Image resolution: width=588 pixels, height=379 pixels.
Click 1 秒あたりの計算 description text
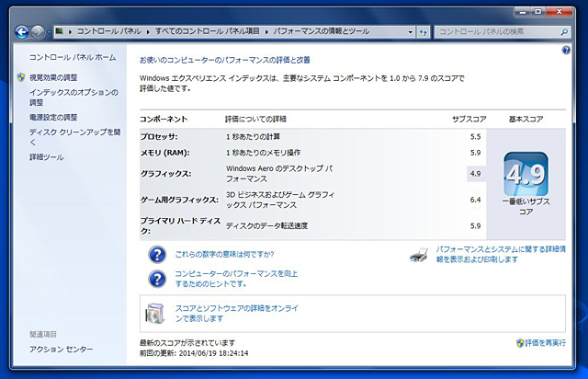tap(254, 137)
